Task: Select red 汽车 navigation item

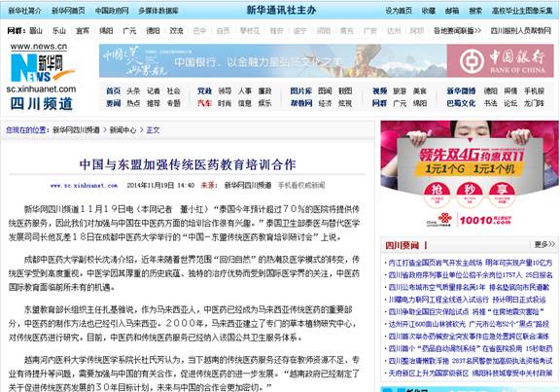Action: (204, 103)
